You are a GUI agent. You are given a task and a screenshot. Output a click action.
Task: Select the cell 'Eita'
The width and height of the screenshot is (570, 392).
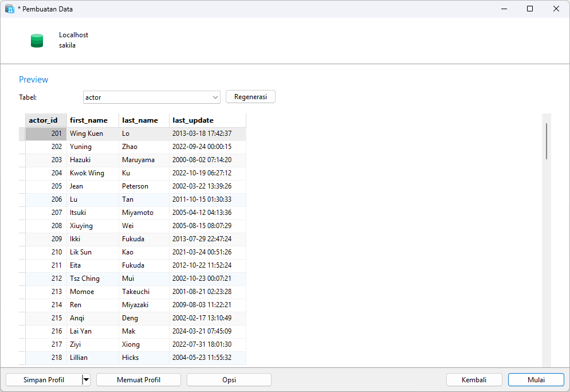93,265
